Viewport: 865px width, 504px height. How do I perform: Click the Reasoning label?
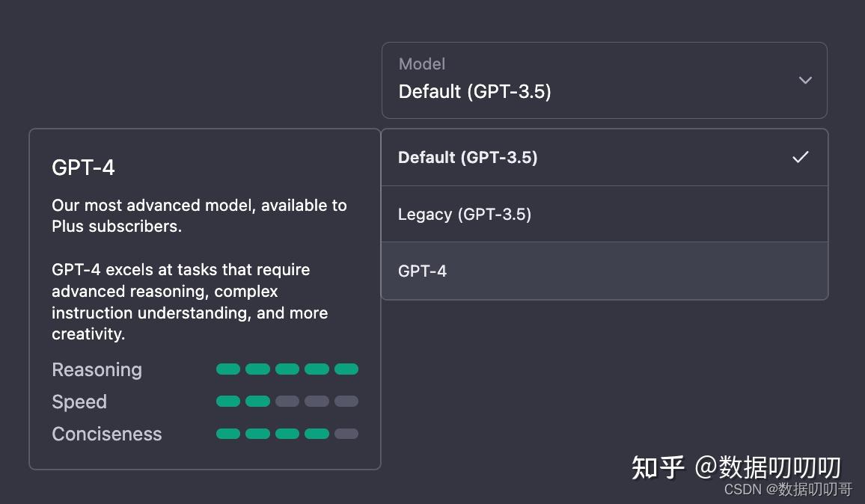[97, 370]
